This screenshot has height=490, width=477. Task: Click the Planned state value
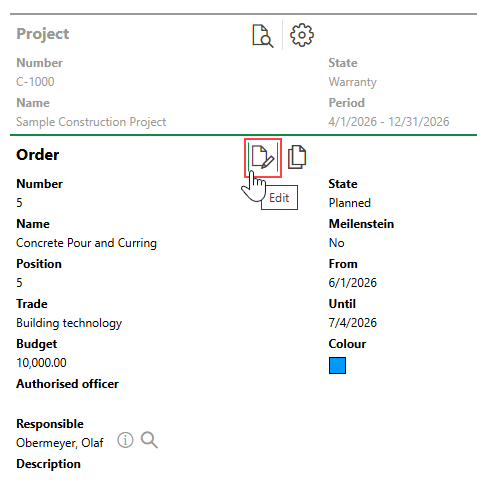350,203
